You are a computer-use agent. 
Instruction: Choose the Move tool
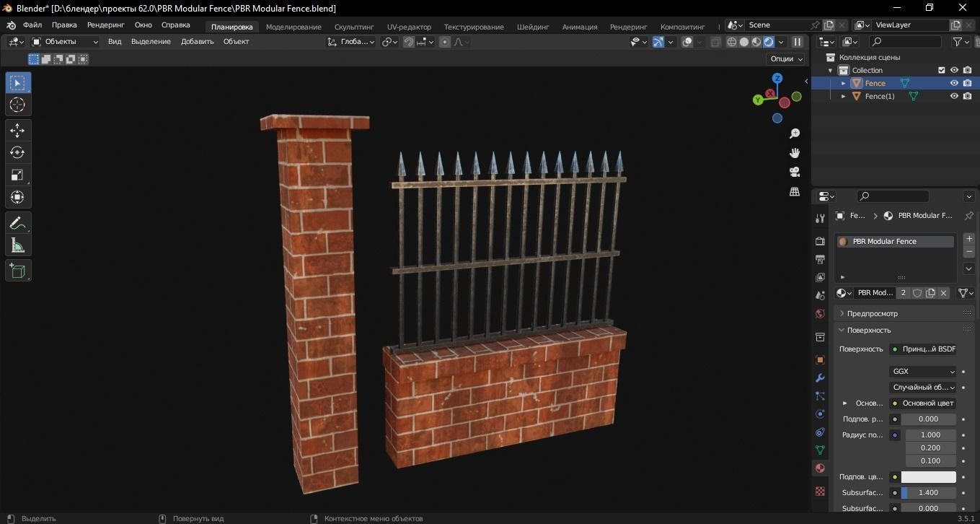18,131
